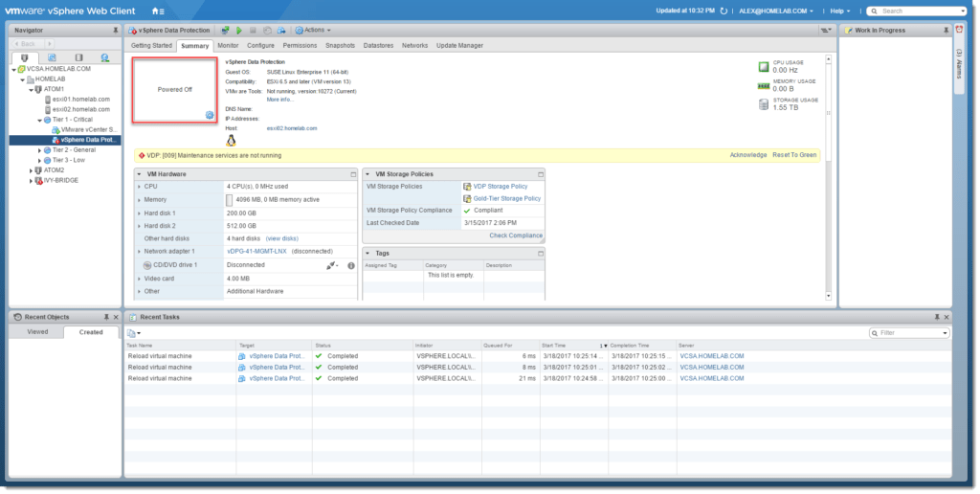The width and height of the screenshot is (980, 494).
Task: Click the Reset To Green link
Action: coord(794,155)
